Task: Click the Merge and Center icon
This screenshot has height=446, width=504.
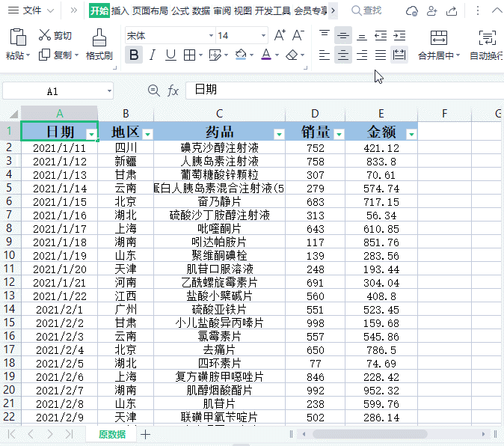Action: tap(439, 38)
